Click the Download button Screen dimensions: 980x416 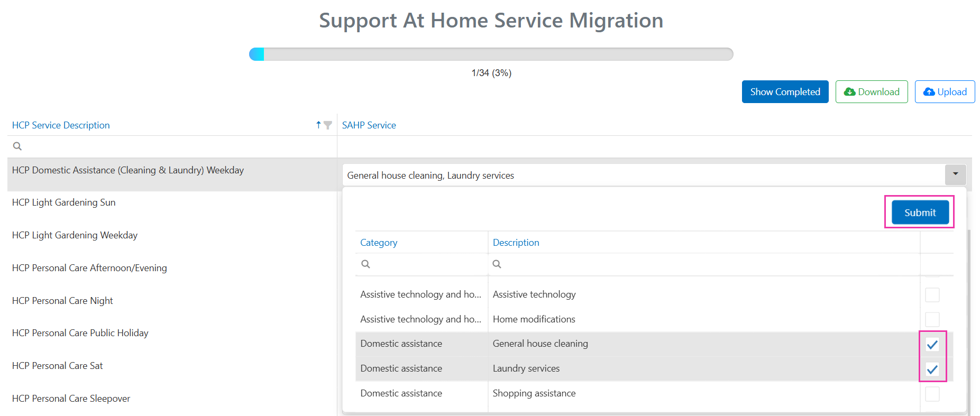(x=872, y=92)
